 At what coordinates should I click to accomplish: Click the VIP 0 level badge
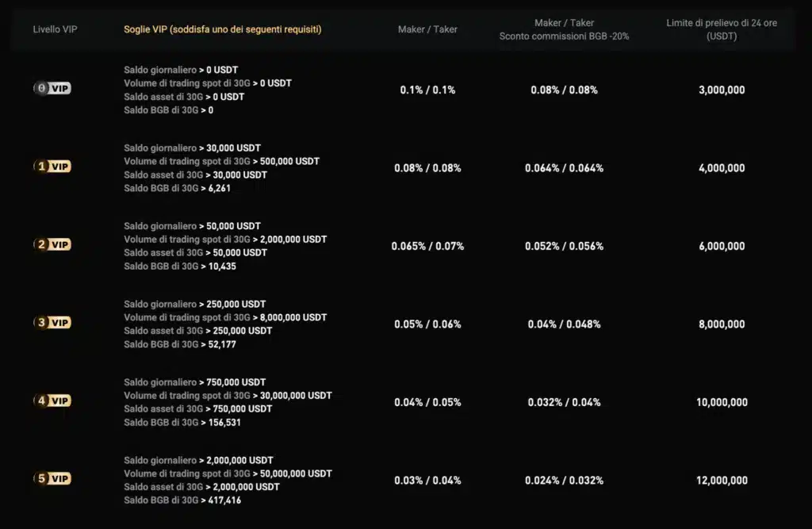[x=52, y=89]
